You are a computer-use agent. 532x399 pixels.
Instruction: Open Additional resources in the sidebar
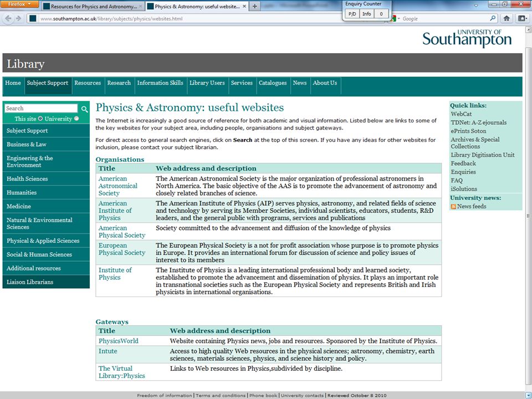click(46, 268)
